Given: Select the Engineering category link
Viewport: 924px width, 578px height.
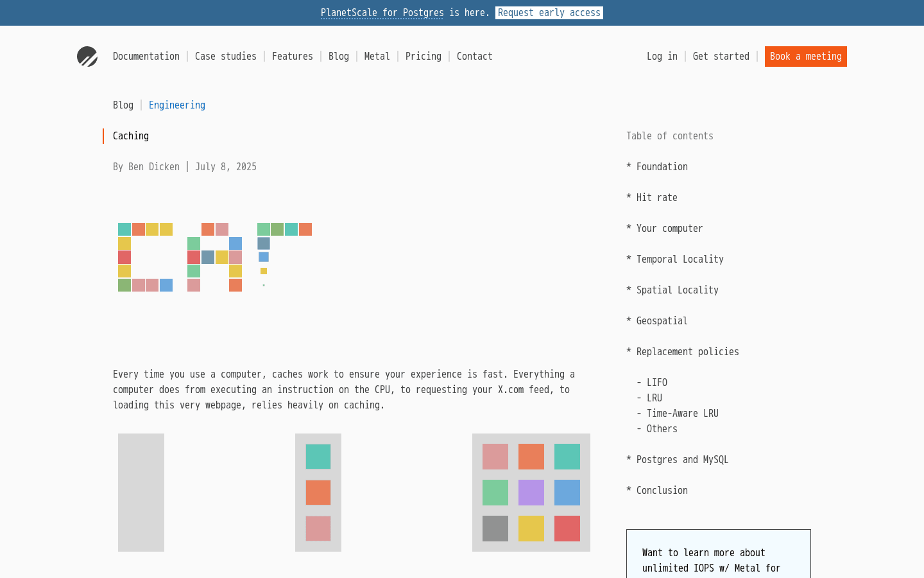Looking at the screenshot, I should (177, 105).
